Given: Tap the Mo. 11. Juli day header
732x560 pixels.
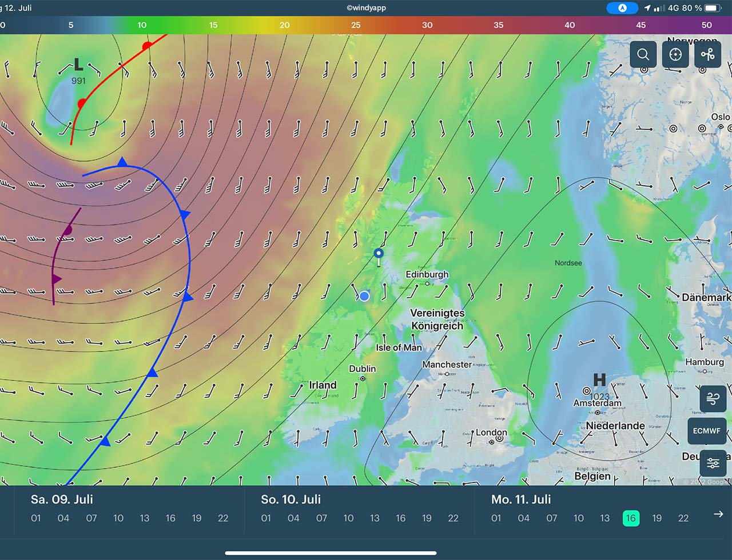Looking at the screenshot, I should [521, 499].
